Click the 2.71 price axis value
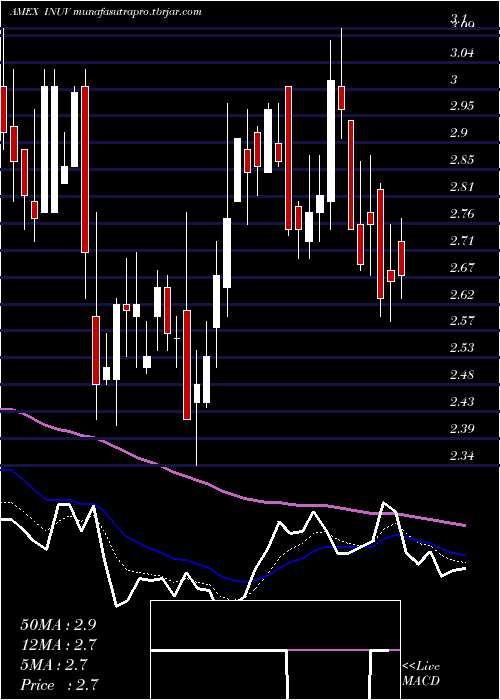 pyautogui.click(x=461, y=241)
